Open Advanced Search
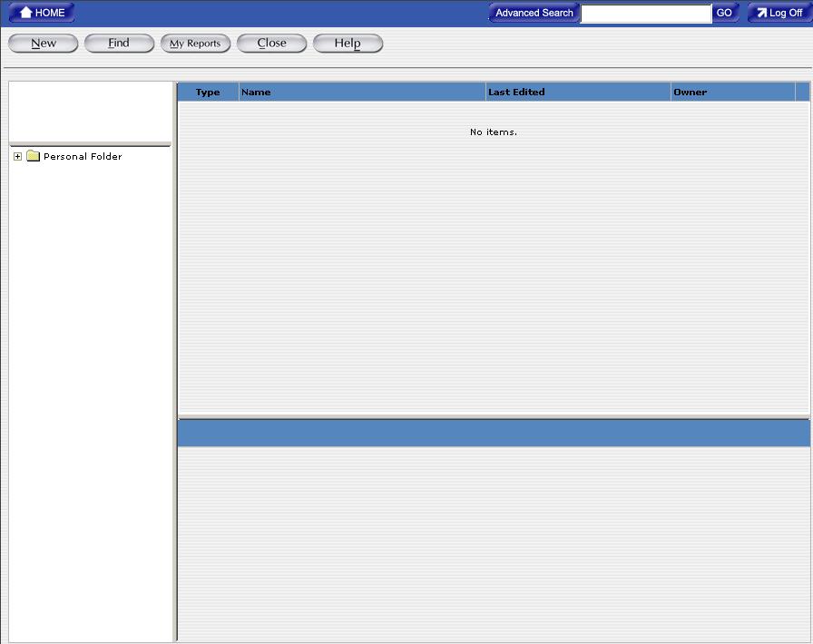This screenshot has width=813, height=644. coord(534,13)
